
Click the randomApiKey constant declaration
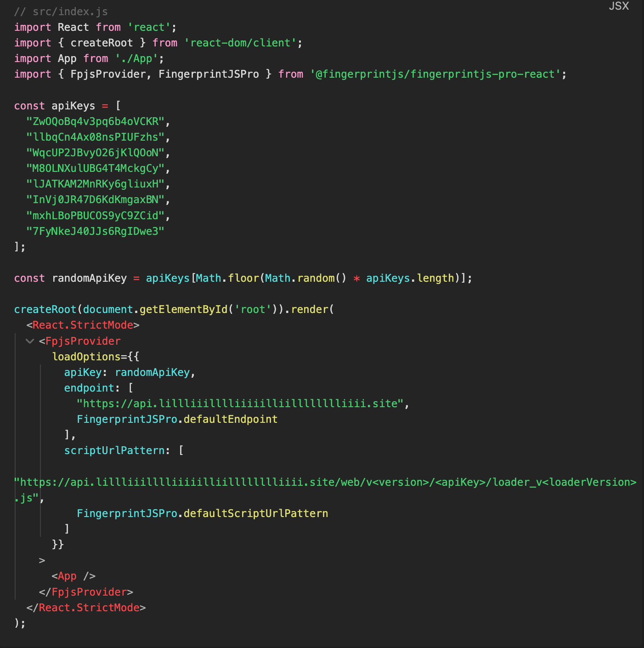[x=88, y=278]
